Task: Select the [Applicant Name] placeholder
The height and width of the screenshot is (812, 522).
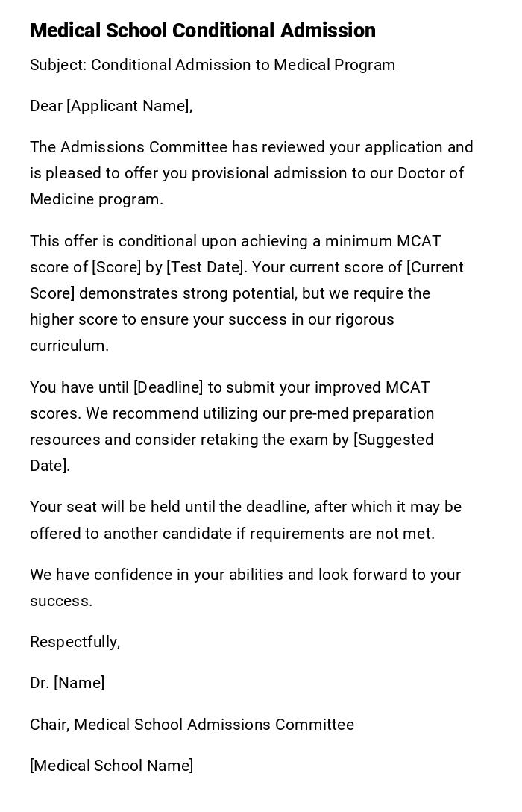Action: pyautogui.click(x=128, y=106)
